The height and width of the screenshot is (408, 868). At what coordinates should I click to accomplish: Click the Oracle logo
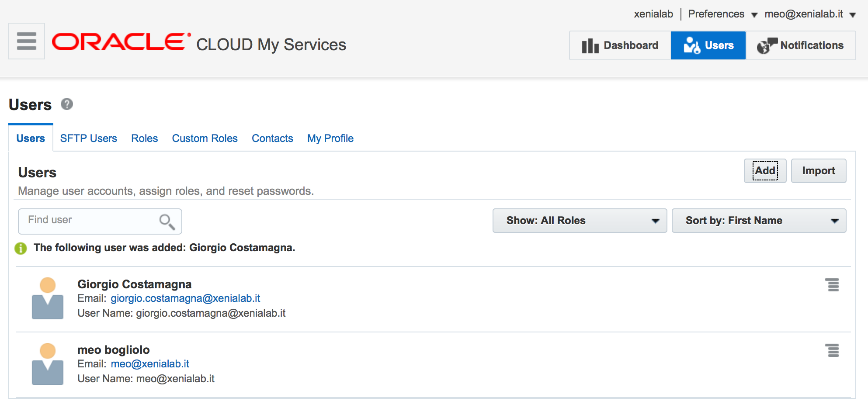[122, 42]
